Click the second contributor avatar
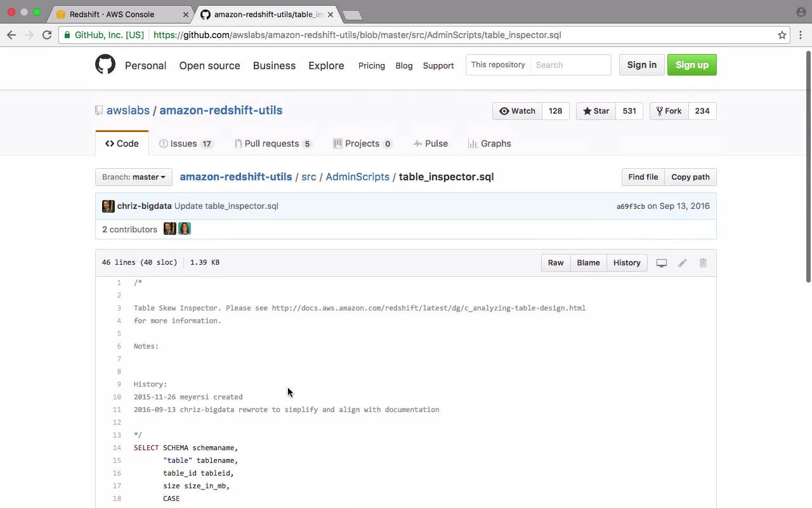Screen dimensions: 812x508 click(x=185, y=229)
